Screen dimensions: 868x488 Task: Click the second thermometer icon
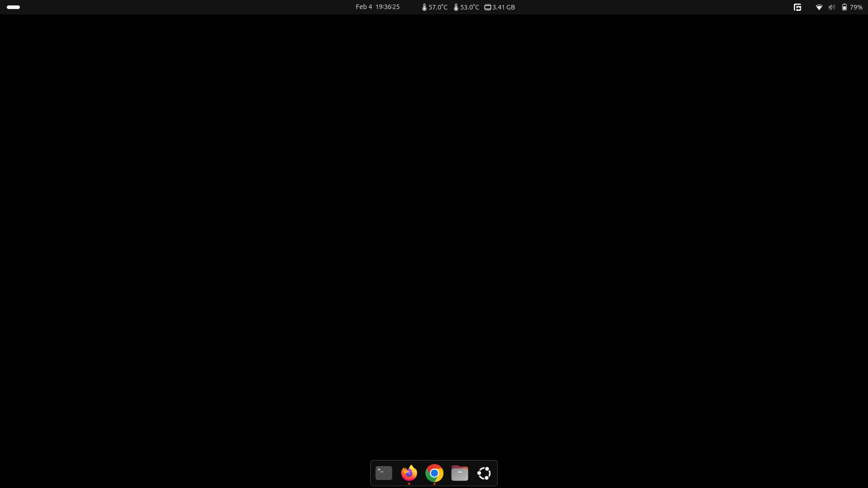click(x=456, y=7)
